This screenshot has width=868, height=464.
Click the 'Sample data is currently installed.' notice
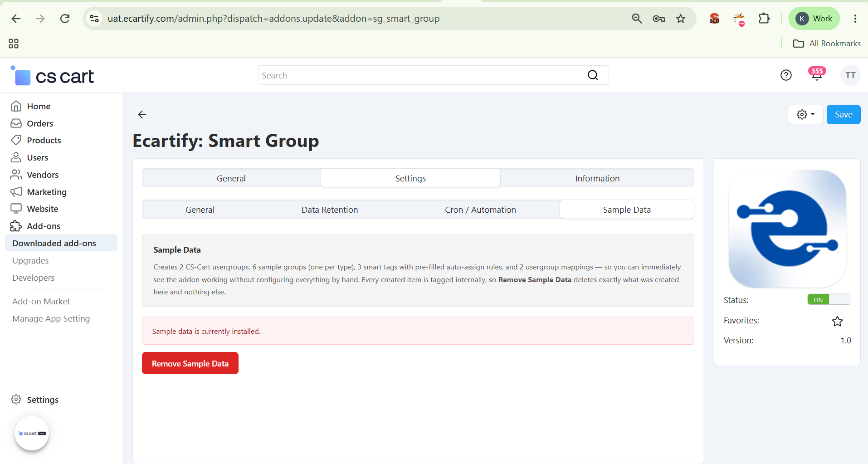tap(418, 331)
